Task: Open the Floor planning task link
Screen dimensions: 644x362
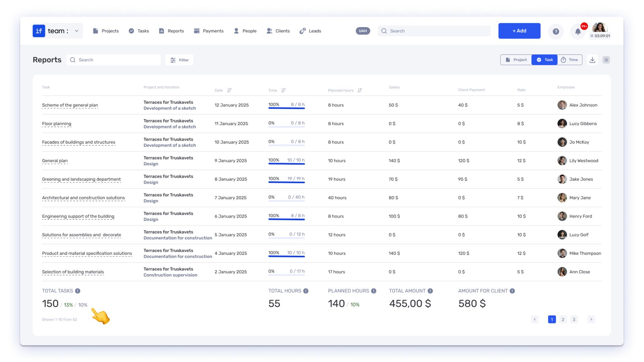Action: click(x=57, y=124)
